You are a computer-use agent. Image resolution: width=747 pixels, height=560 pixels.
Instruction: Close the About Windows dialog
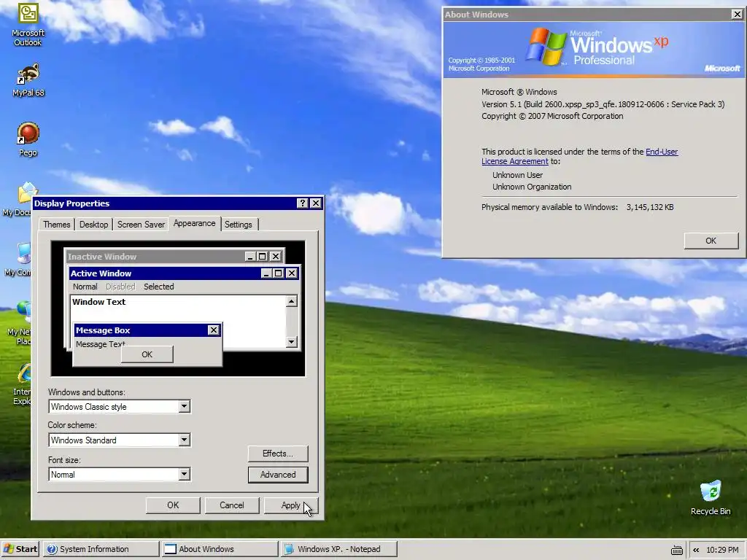click(737, 15)
